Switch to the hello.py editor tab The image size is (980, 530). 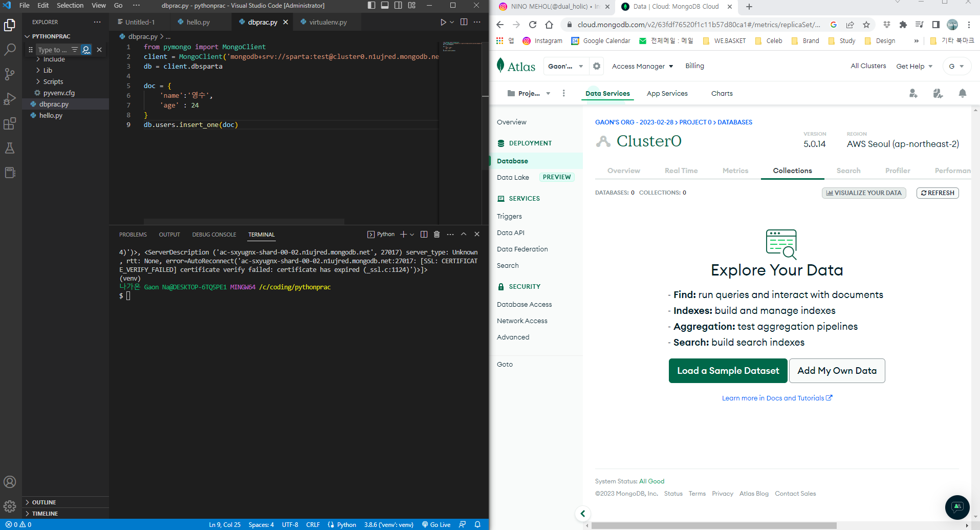(198, 22)
